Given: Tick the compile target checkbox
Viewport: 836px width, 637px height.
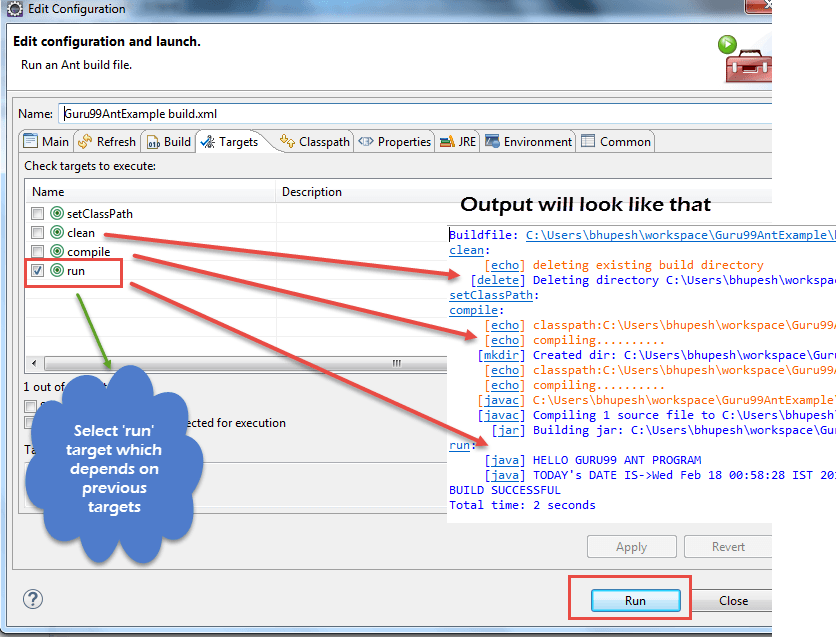Looking at the screenshot, I should point(37,252).
